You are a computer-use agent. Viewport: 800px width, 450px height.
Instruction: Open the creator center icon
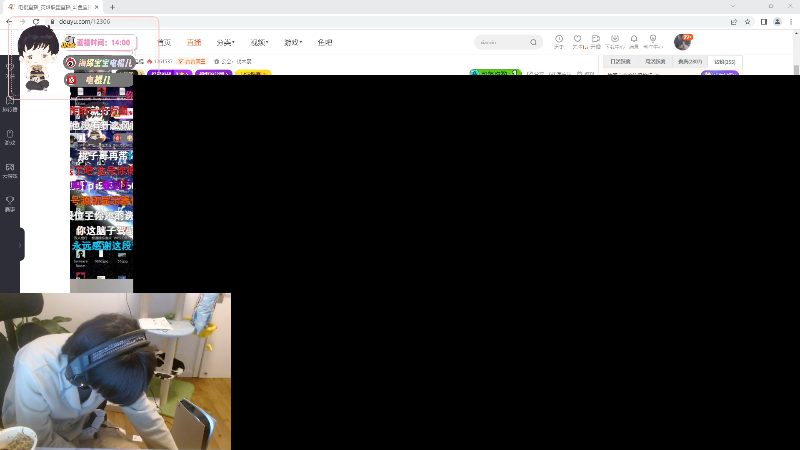pyautogui.click(x=653, y=41)
